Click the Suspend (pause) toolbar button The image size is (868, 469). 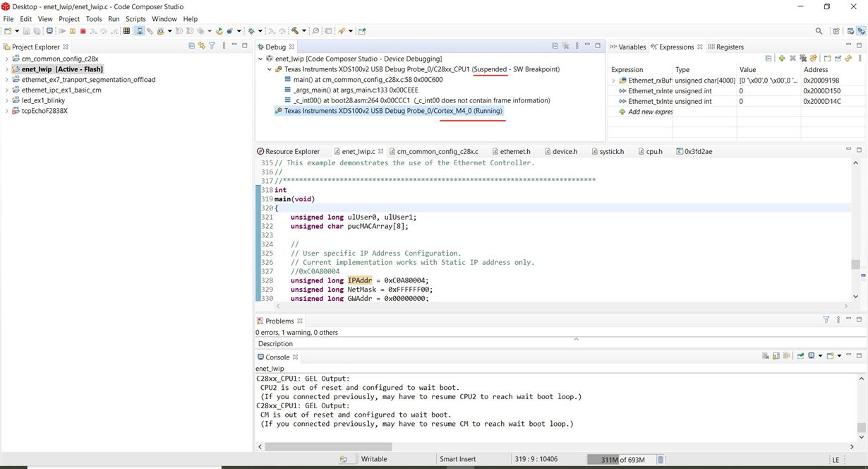72,31
